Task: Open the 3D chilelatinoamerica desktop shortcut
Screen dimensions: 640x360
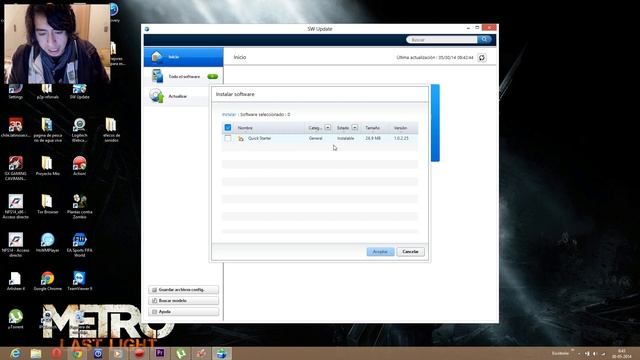Action: 16,127
